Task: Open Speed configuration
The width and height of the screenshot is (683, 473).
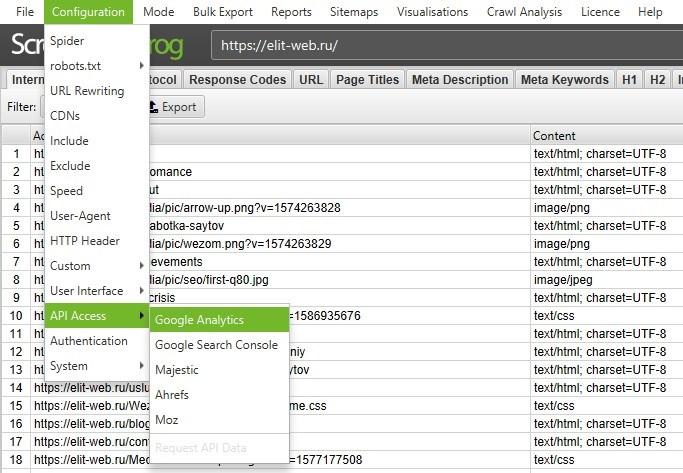Action: click(97, 191)
